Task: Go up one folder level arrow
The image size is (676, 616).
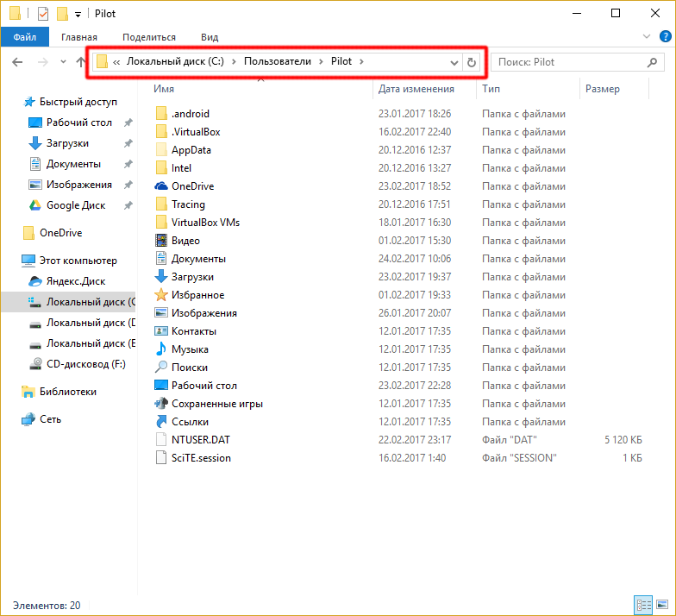Action: 81,62
